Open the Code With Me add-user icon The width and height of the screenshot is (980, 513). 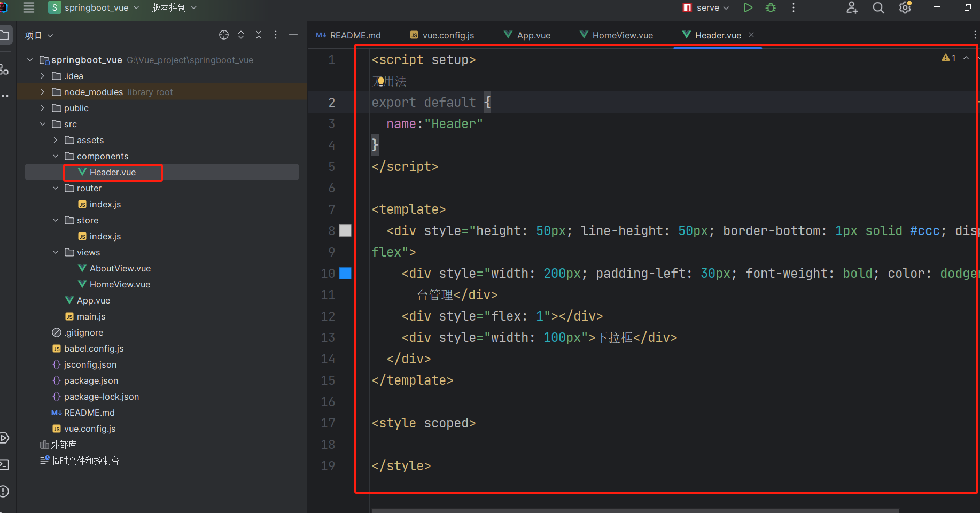pos(852,7)
